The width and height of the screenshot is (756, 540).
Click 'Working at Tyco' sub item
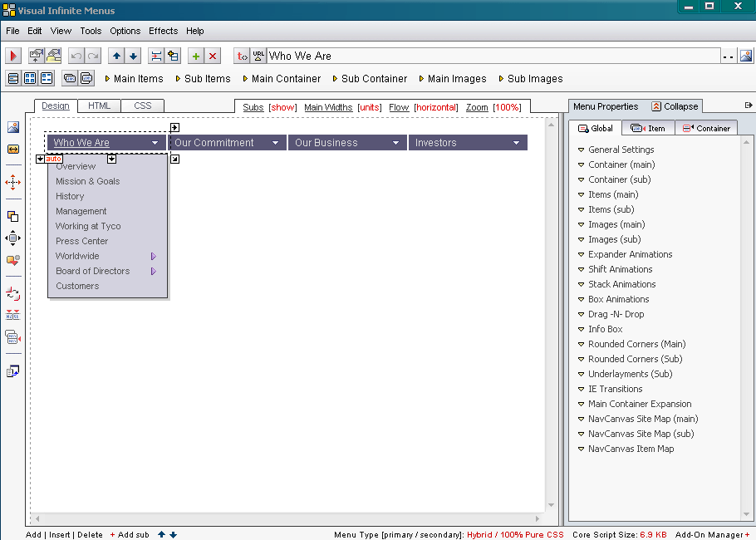click(x=88, y=226)
